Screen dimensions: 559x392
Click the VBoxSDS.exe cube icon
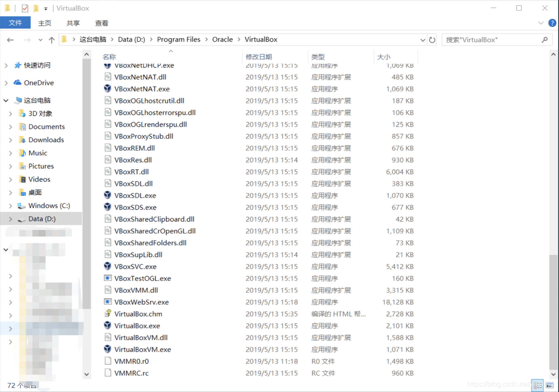108,207
